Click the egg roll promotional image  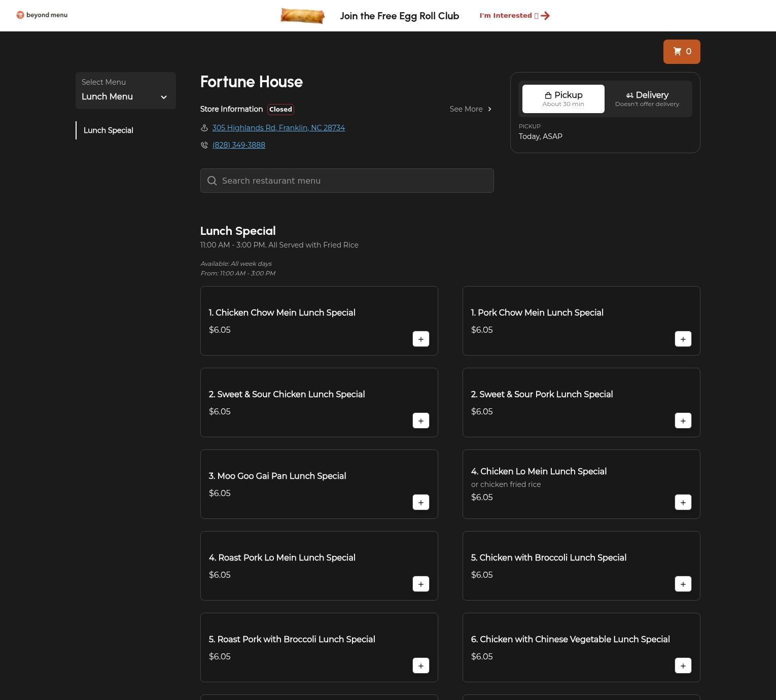click(x=302, y=16)
